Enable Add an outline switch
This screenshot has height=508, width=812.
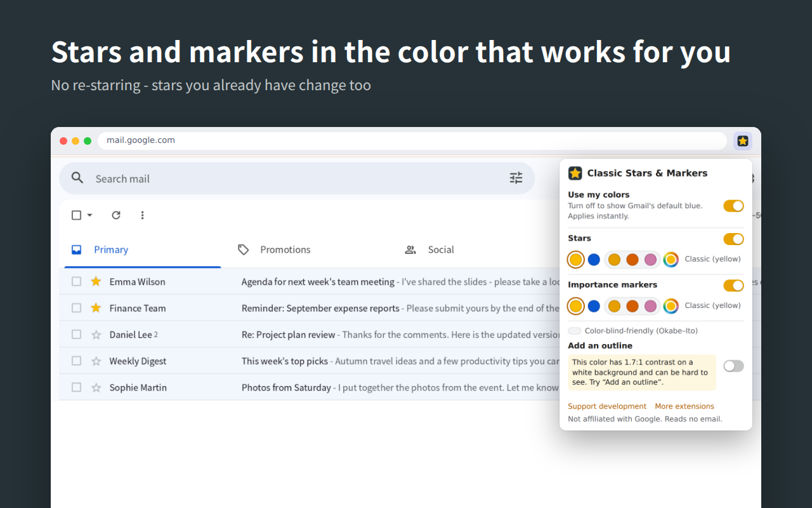click(x=733, y=366)
